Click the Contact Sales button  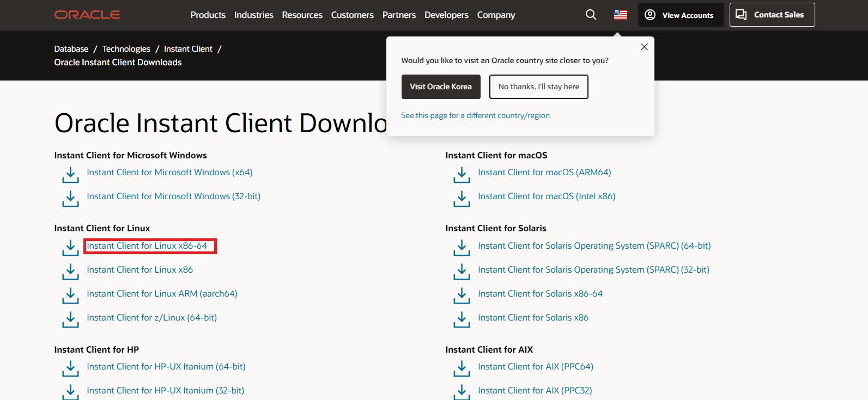[772, 15]
